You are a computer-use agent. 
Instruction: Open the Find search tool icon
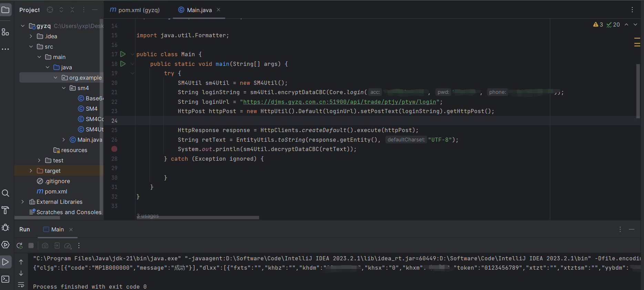(6, 193)
